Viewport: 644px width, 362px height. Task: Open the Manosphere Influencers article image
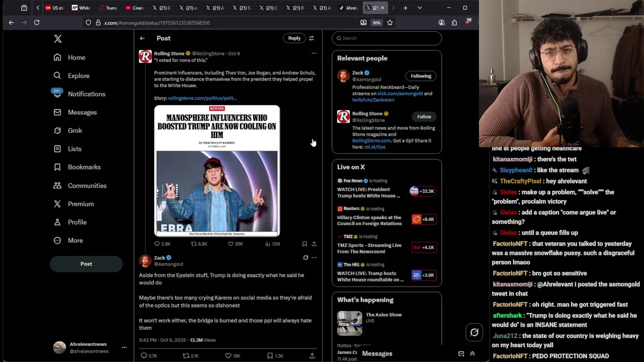pyautogui.click(x=217, y=170)
